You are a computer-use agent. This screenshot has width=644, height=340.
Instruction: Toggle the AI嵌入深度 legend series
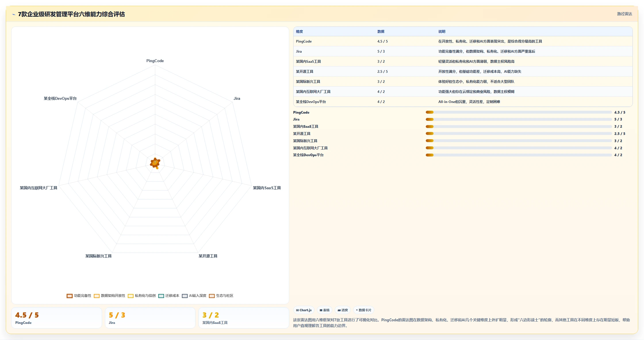point(194,296)
